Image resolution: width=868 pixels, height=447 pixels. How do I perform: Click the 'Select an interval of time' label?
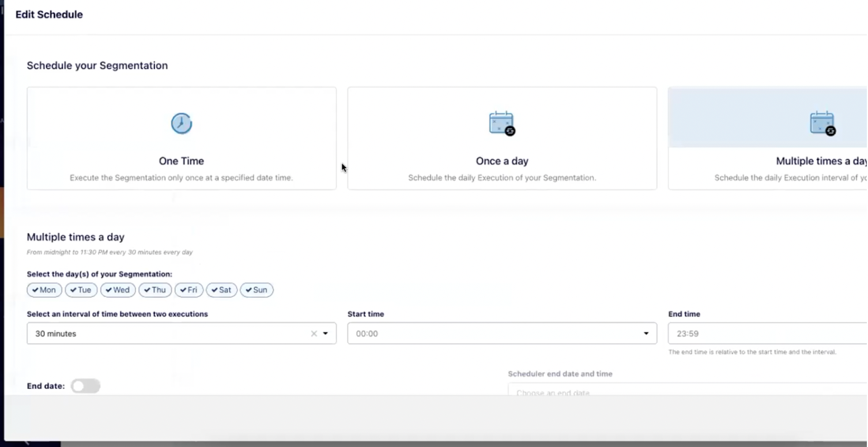pos(118,315)
